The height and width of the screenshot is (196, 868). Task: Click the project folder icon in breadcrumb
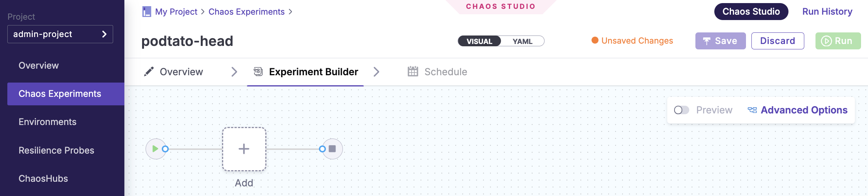tap(147, 12)
